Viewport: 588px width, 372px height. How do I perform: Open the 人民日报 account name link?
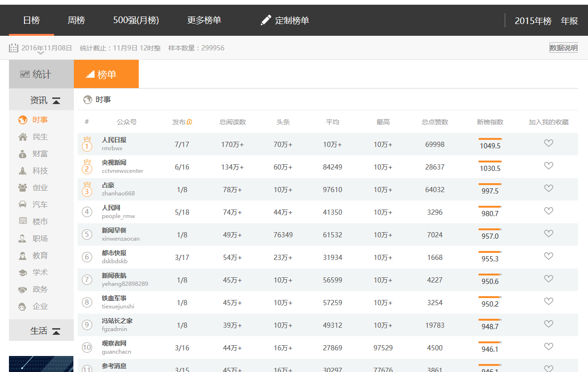(114, 140)
